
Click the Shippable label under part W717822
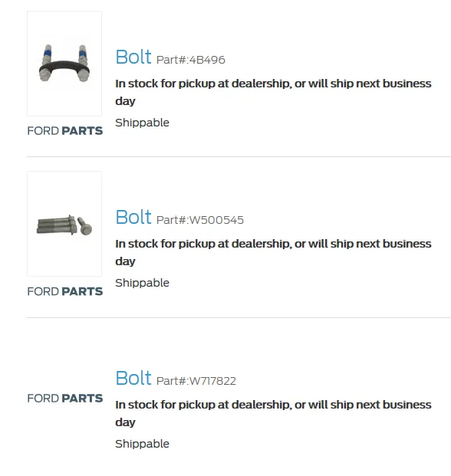point(142,444)
